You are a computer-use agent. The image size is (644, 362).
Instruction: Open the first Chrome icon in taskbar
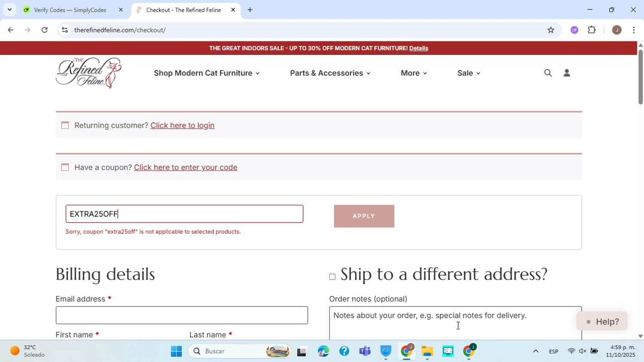tap(407, 352)
